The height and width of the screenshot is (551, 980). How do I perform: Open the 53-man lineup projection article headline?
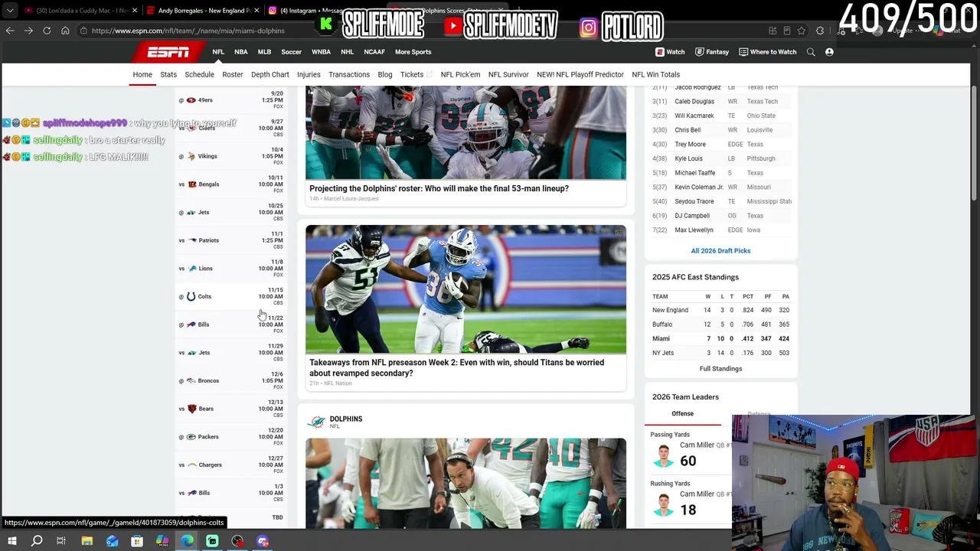pos(439,188)
